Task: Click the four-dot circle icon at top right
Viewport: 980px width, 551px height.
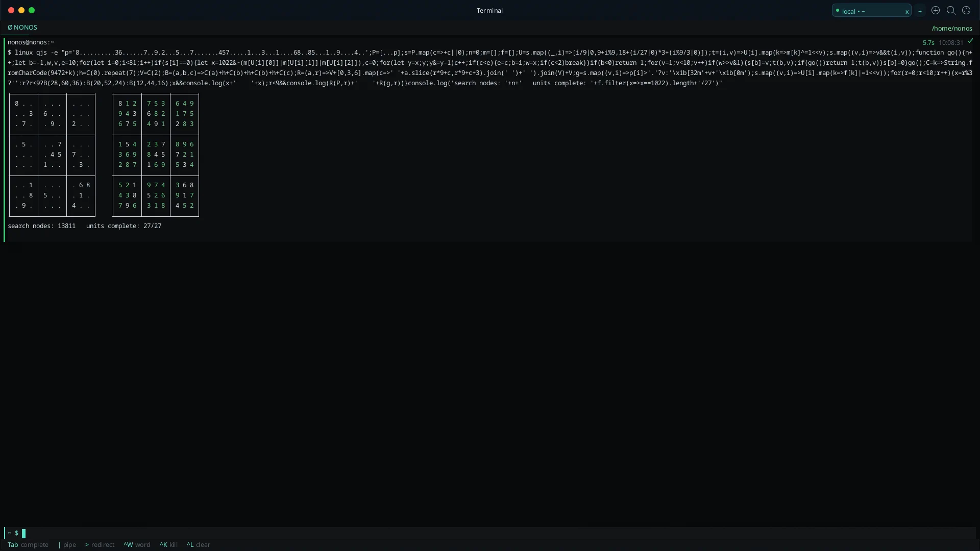Action: coord(966,11)
